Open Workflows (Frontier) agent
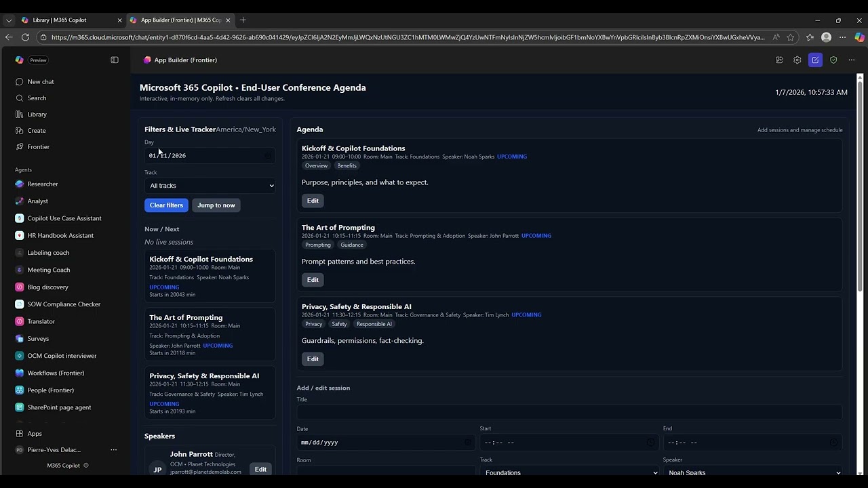Image resolution: width=868 pixels, height=488 pixels. pyautogui.click(x=56, y=373)
